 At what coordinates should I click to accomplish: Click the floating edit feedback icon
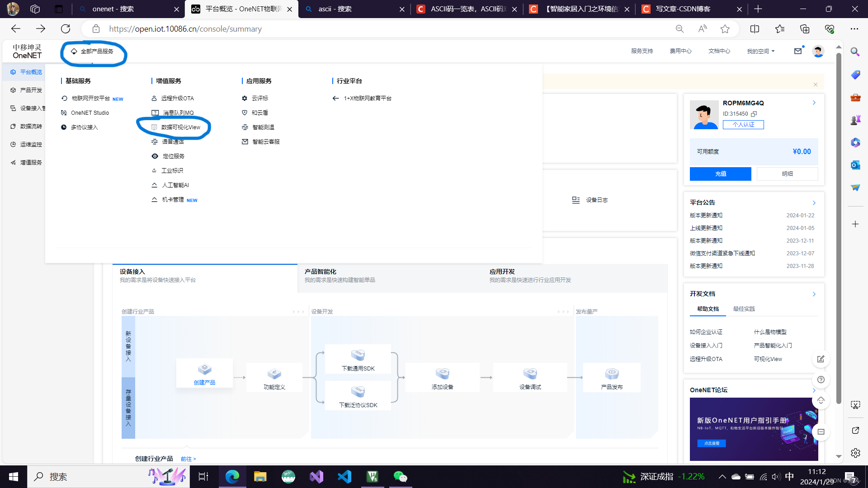(821, 359)
